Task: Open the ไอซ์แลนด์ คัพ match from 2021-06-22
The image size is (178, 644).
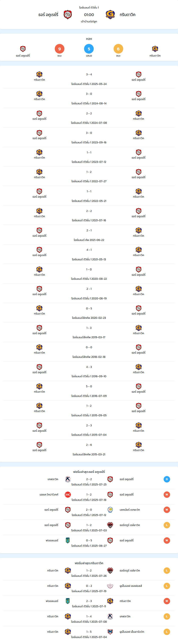Action: coord(89,235)
